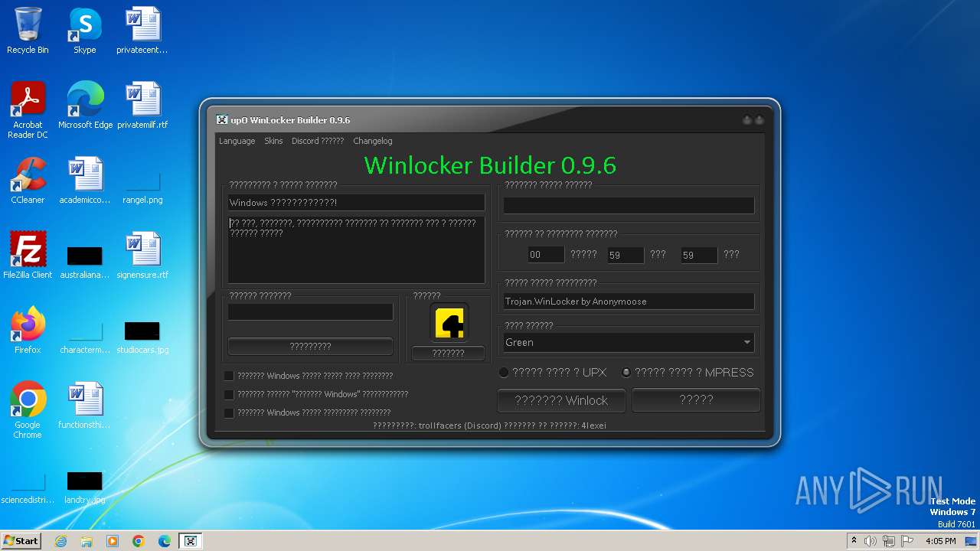This screenshot has width=980, height=551.
Task: Tick the first checkbox mentioning Windows
Action: pyautogui.click(x=229, y=376)
